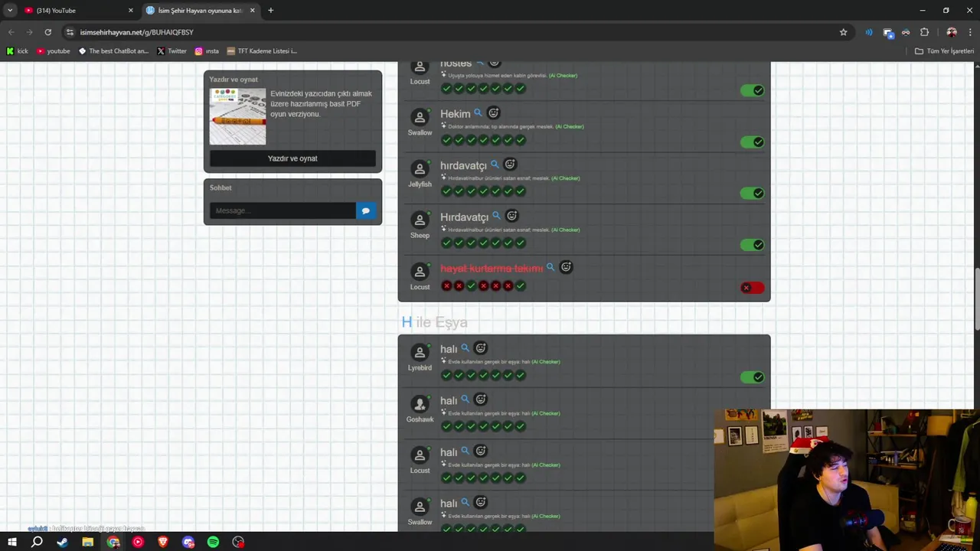This screenshot has width=980, height=551.
Task: Click reaction icon beside Sheep's Hırdavatçı
Action: (x=512, y=216)
